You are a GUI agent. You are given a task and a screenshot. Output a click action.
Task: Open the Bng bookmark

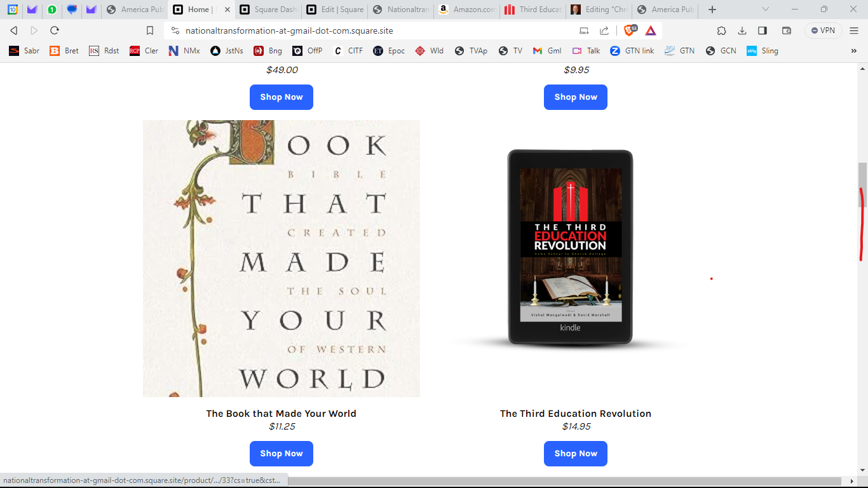268,51
